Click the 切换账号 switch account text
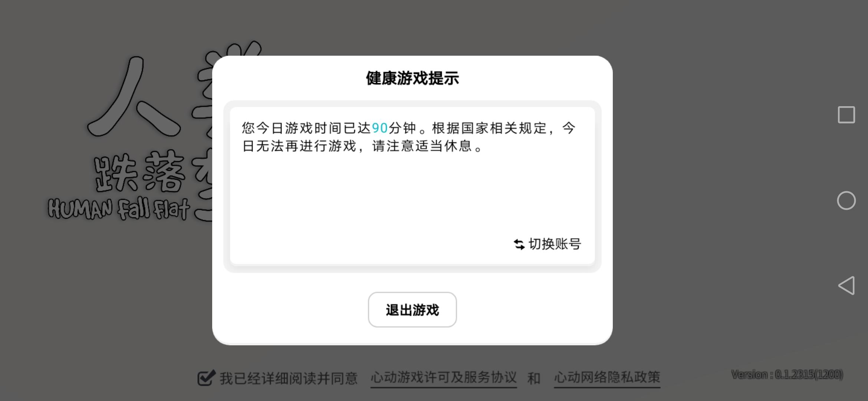This screenshot has height=401, width=868. [555, 244]
